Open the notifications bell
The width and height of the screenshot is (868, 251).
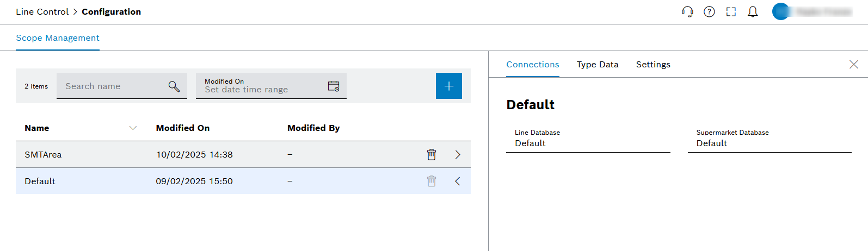(753, 12)
